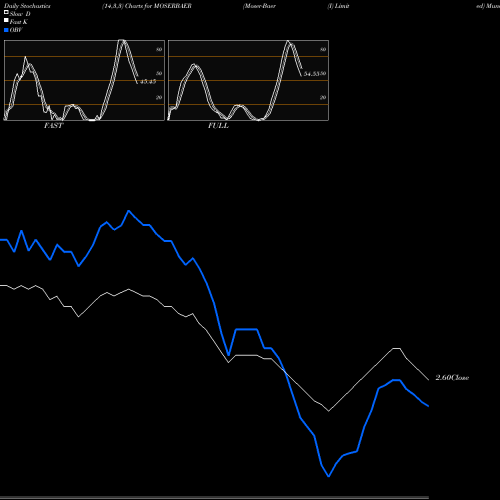Click the blue OBV legend swatch
500x500 pixels.
pos(6,30)
